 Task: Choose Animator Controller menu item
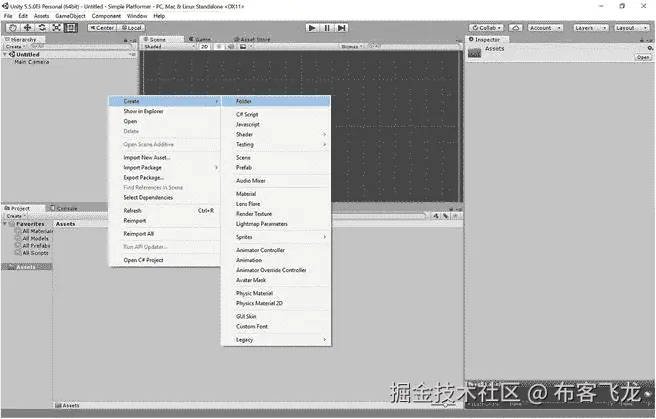(x=276, y=250)
